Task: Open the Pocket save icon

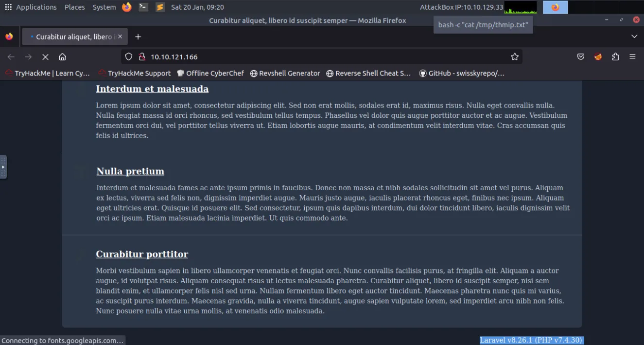Action: 581,57
